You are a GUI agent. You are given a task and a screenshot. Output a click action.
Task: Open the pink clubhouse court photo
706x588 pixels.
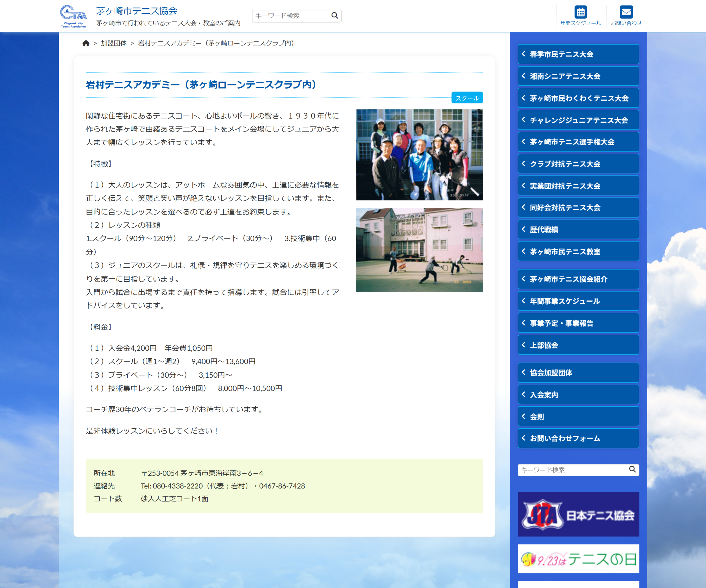point(419,250)
